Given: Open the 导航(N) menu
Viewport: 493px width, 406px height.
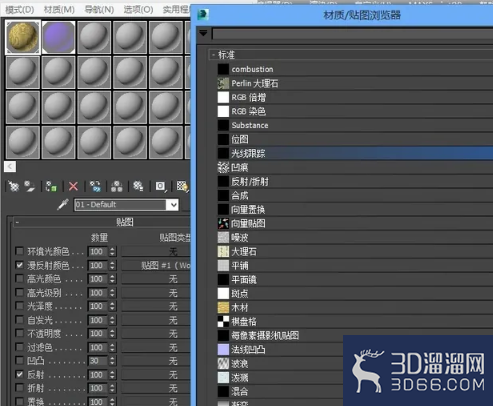Looking at the screenshot, I should tap(99, 10).
